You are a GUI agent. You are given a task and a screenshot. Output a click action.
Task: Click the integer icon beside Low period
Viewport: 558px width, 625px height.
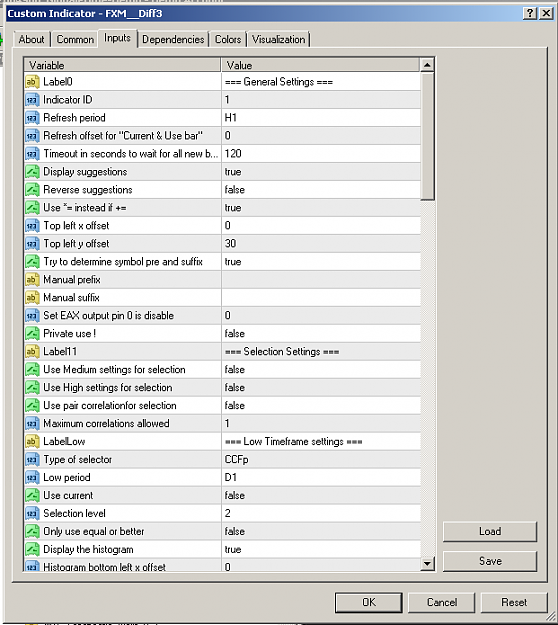tap(32, 478)
